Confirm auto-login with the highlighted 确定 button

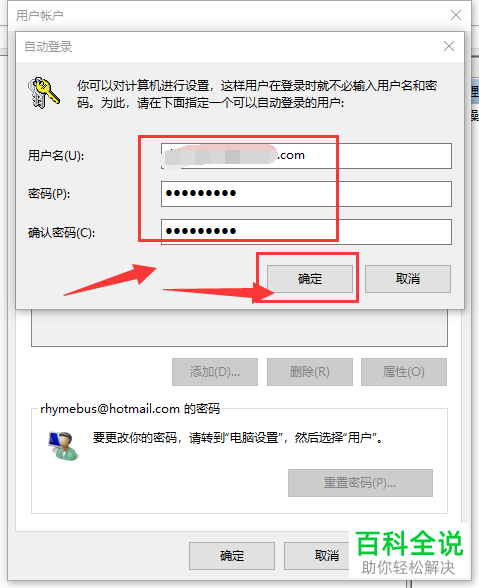coord(310,279)
